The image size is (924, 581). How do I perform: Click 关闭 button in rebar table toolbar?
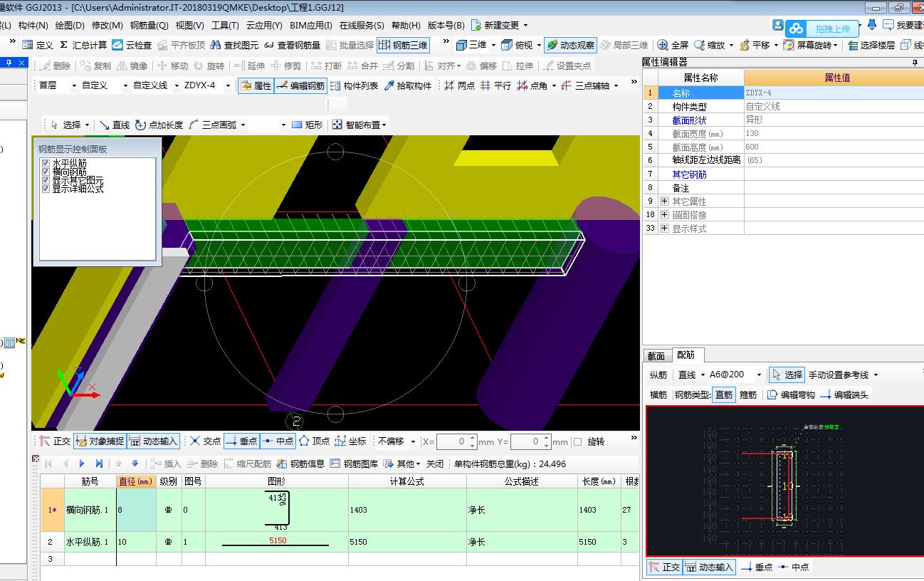(x=434, y=464)
